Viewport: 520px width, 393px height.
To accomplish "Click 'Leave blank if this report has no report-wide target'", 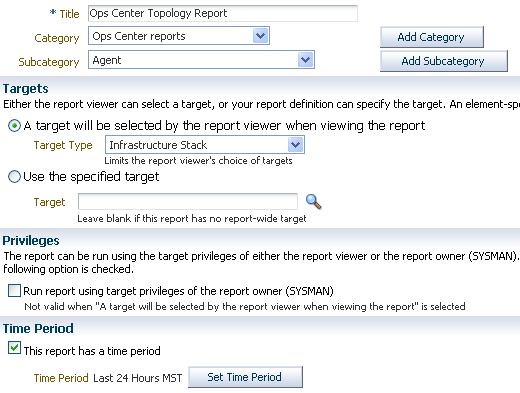I will [192, 219].
